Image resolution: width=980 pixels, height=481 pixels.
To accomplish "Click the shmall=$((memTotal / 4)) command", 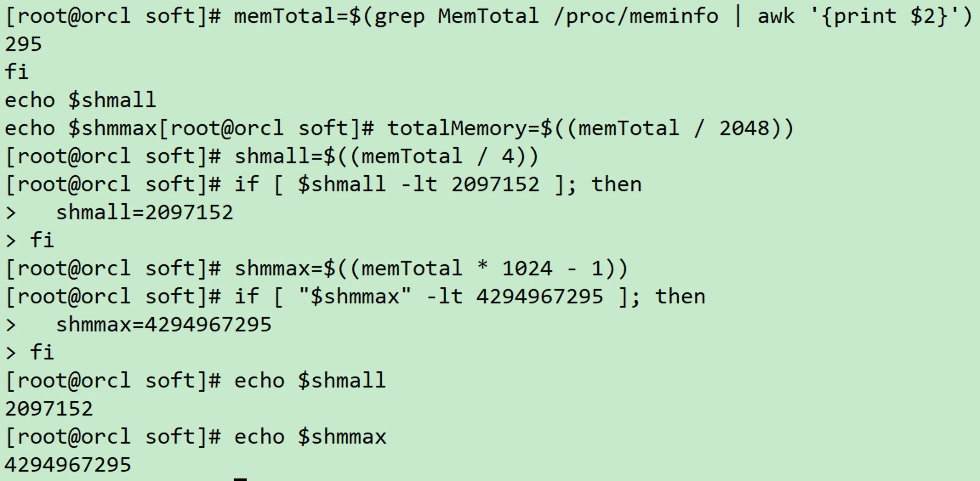I will click(386, 156).
